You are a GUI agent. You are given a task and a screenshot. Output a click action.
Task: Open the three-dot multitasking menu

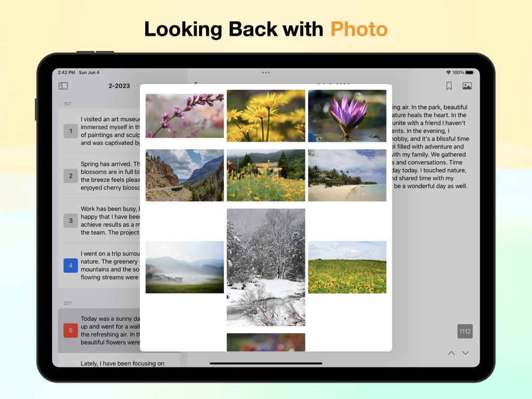(266, 72)
